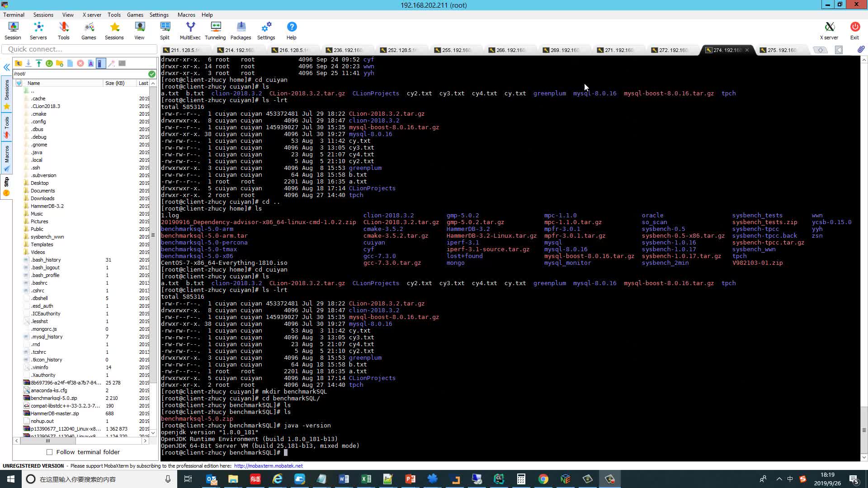This screenshot has width=868, height=488.
Task: Open Chrome from the Windows taskbar
Action: (x=543, y=479)
